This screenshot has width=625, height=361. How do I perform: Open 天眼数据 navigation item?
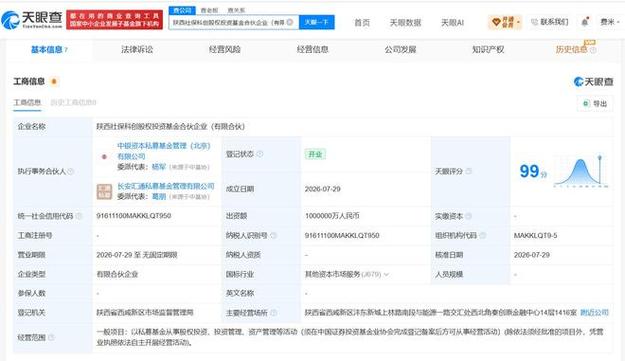405,22
